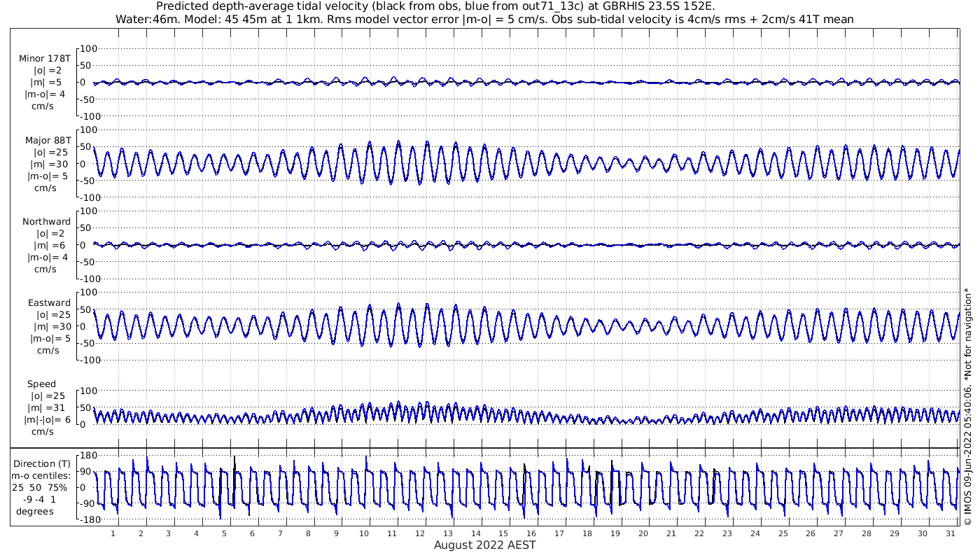Click the "-9 -4 1" centile values
This screenshot has width=980, height=560.
(x=38, y=499)
